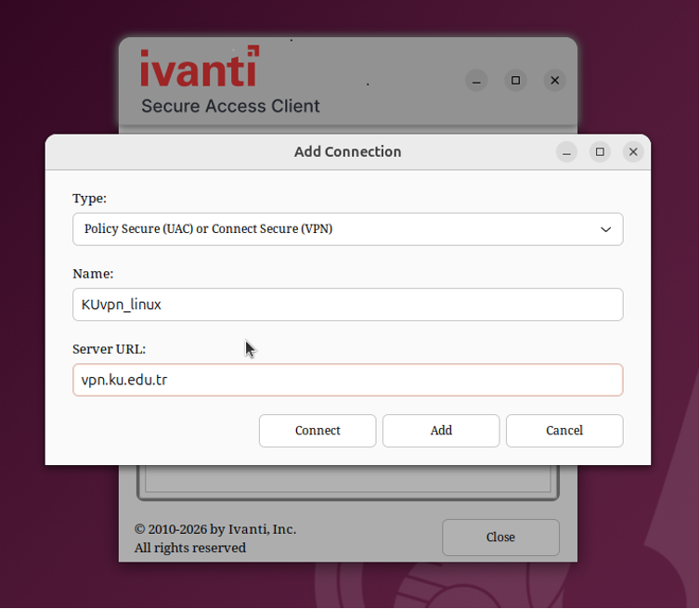This screenshot has width=700, height=609.
Task: Close the Ivanti Secure Access Client window
Action: [x=555, y=81]
